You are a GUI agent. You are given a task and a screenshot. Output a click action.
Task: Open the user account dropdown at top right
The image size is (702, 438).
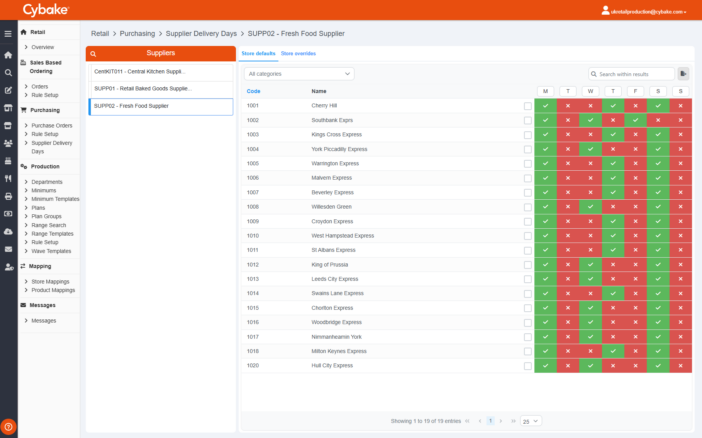tap(644, 11)
